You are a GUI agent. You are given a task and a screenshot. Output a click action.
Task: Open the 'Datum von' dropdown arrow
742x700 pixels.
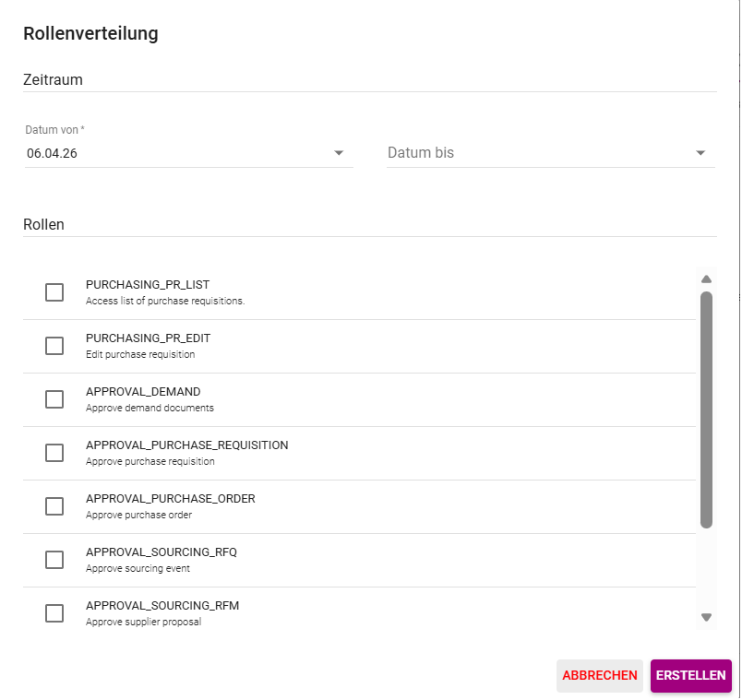tap(339, 153)
